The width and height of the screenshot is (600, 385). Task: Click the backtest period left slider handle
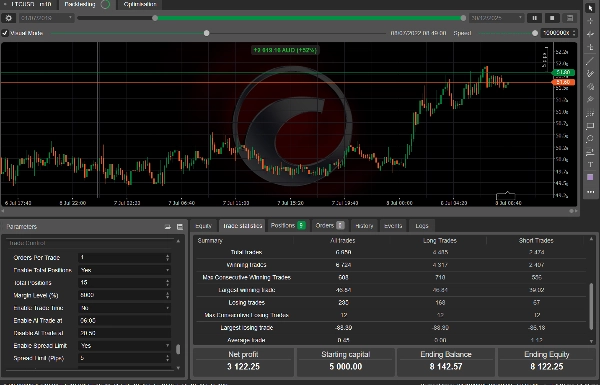(x=155, y=18)
